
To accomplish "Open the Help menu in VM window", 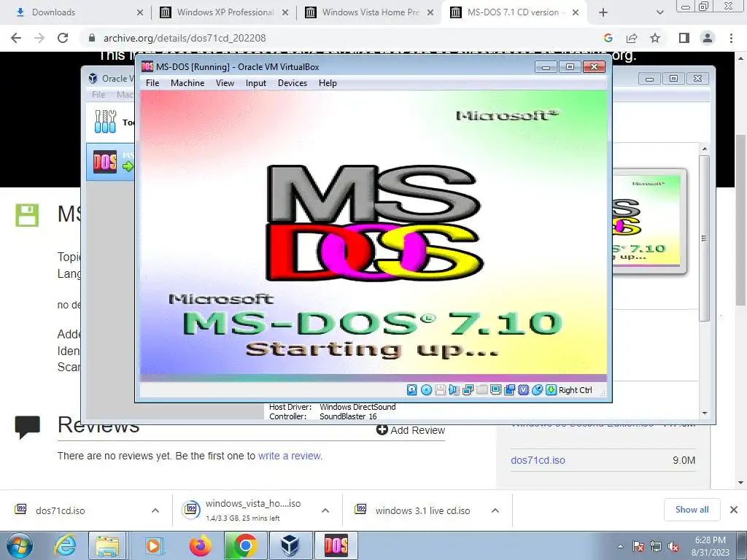I will coord(328,83).
